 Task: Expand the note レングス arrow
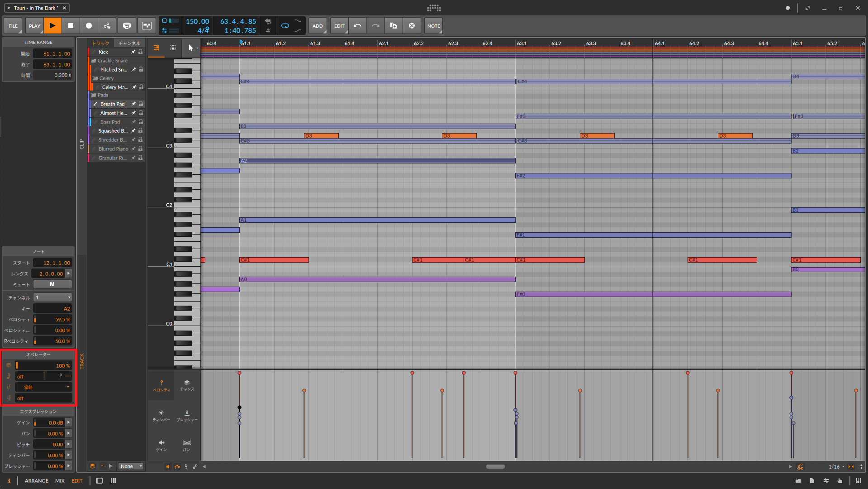[x=69, y=273]
